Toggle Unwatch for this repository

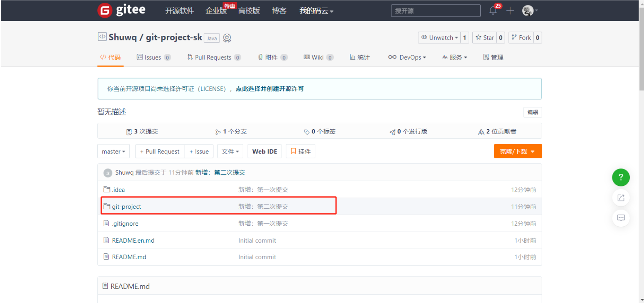click(x=439, y=38)
